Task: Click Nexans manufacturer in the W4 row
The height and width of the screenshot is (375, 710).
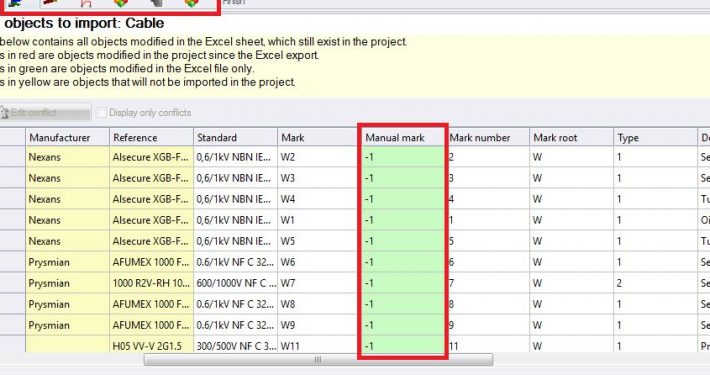Action: click(67, 199)
